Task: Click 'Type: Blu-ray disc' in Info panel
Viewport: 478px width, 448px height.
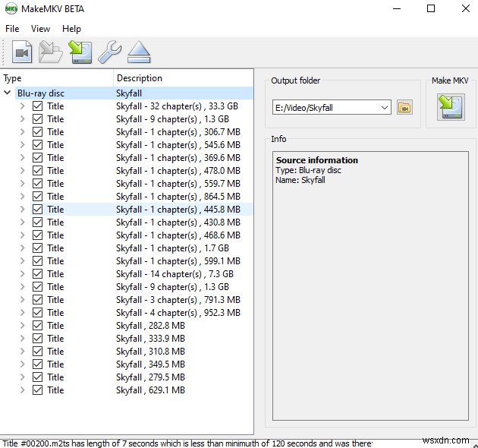Action: (308, 170)
